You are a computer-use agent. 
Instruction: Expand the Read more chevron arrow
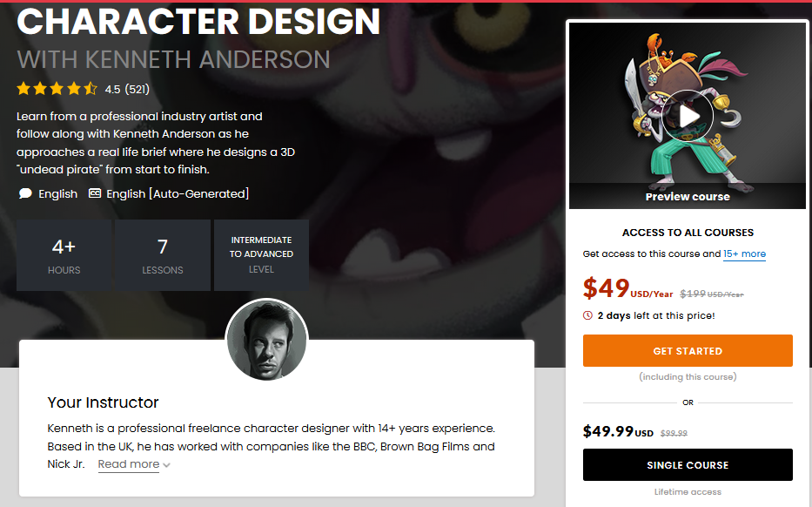click(x=166, y=465)
